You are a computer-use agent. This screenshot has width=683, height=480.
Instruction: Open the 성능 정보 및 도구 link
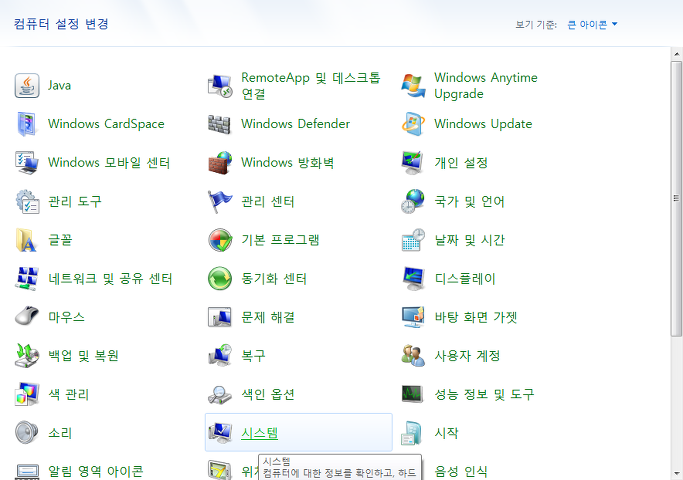tap(484, 394)
